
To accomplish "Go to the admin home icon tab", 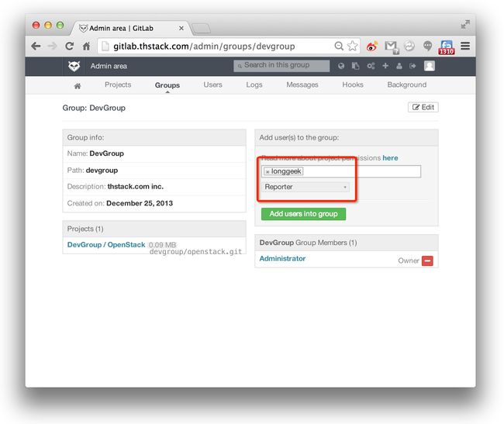I will point(78,86).
